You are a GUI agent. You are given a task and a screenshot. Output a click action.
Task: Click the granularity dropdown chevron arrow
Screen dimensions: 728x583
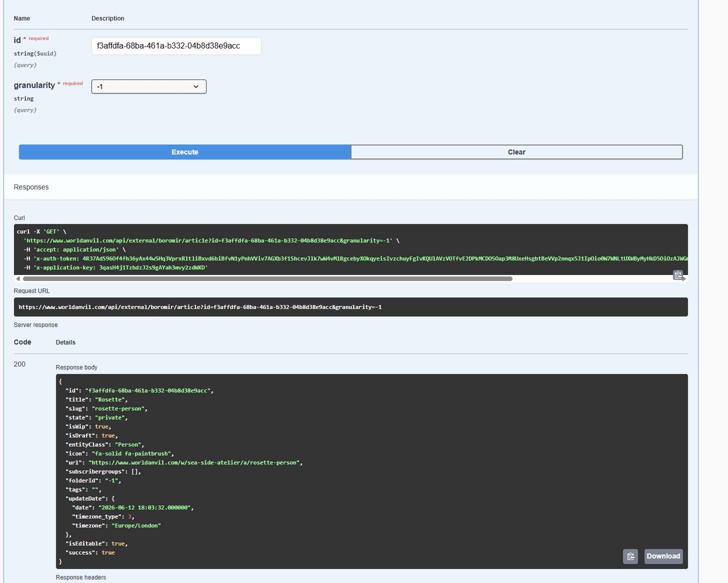pyautogui.click(x=196, y=86)
